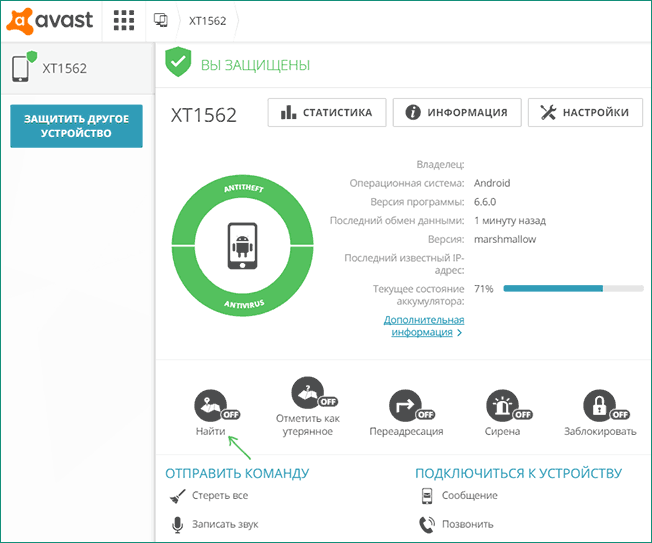Click Защитить другое устройство button
Screen dimensions: 652x543
pyautogui.click(x=76, y=126)
